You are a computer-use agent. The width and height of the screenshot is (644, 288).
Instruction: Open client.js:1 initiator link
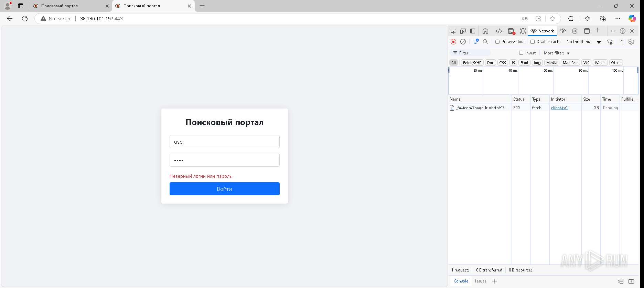pos(559,108)
